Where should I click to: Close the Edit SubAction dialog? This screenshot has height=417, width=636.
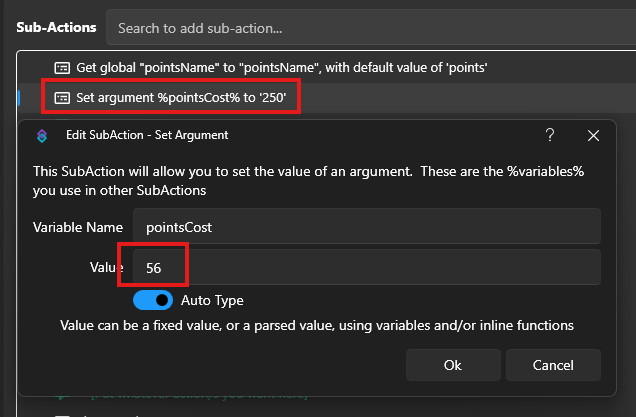(594, 135)
